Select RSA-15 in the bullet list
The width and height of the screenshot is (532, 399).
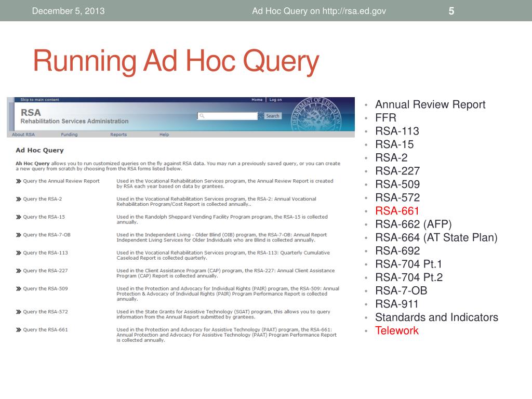point(394,144)
